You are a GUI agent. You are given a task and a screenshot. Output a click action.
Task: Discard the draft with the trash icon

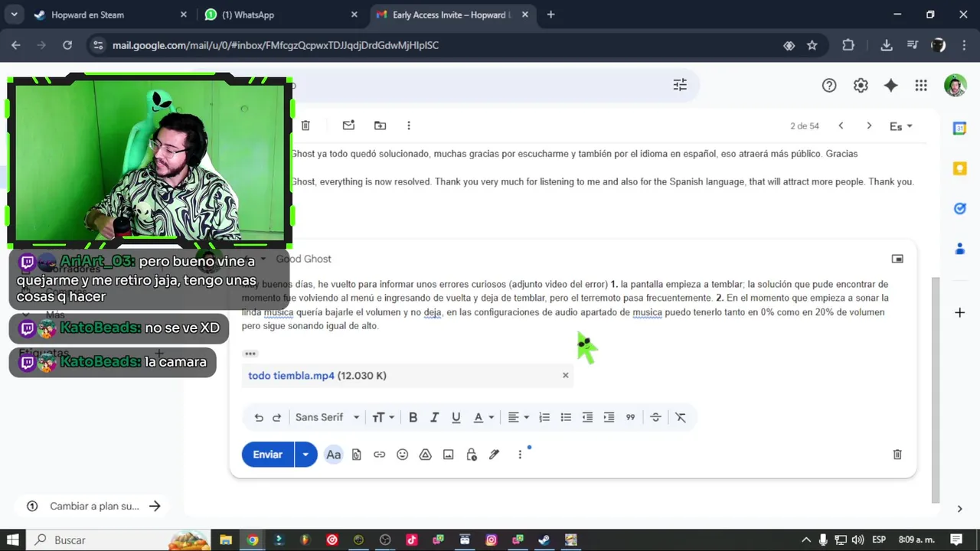point(897,455)
